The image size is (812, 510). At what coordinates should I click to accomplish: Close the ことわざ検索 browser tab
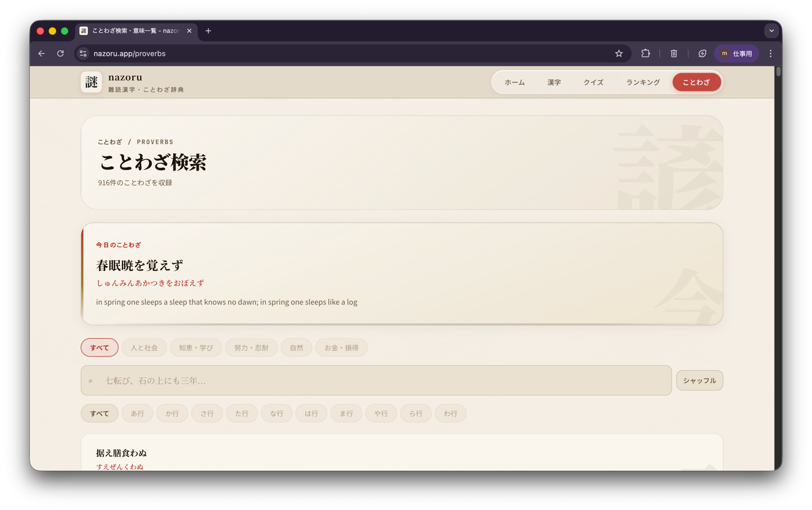(189, 31)
